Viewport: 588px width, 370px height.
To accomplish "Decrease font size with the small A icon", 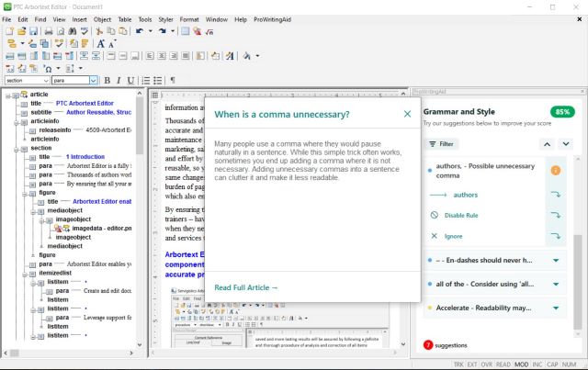I will coord(112,44).
